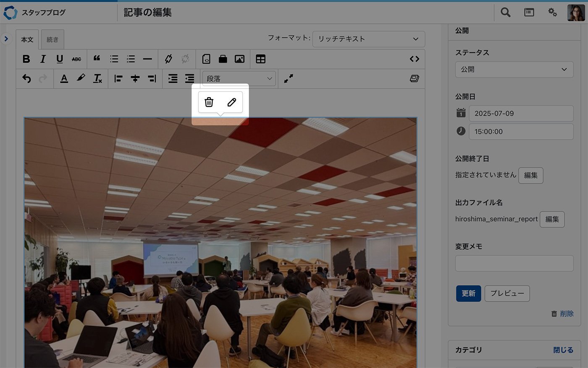The width and height of the screenshot is (588, 368).
Task: Click the insert link icon
Action: click(x=168, y=59)
